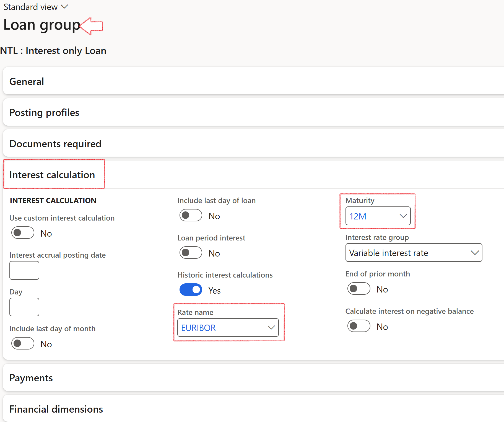
Task: Expand the Payments section
Action: 31,378
